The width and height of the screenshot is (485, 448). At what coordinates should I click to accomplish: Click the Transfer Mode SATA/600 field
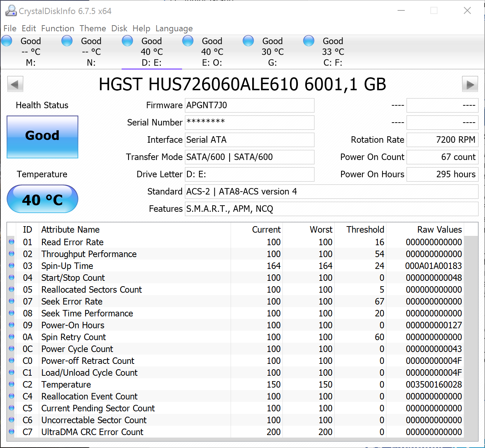point(250,157)
